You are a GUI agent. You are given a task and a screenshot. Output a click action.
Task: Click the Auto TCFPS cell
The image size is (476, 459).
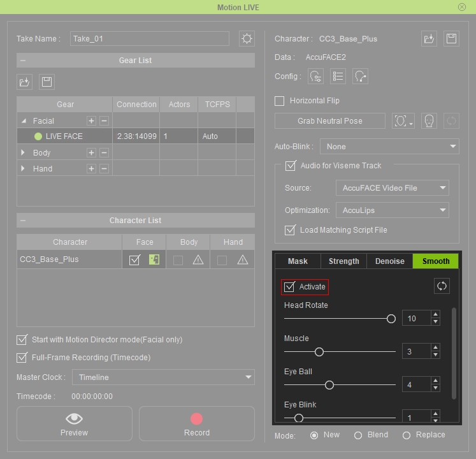pyautogui.click(x=217, y=136)
